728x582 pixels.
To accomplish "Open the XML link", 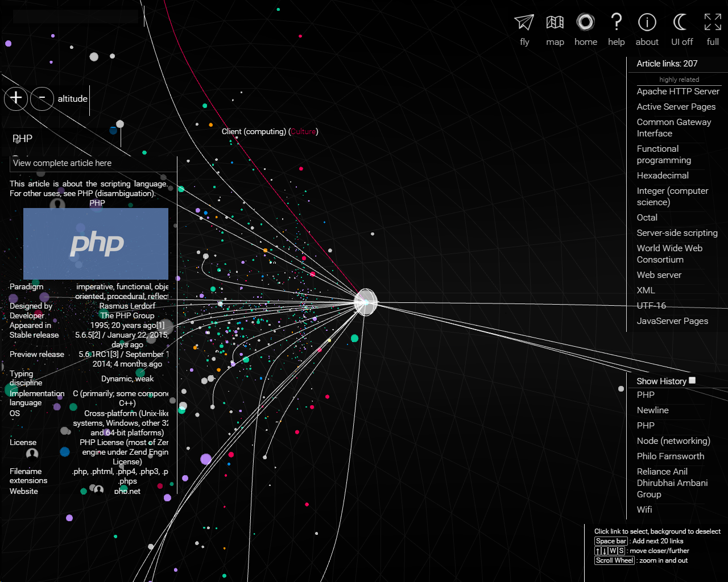I will 646,290.
